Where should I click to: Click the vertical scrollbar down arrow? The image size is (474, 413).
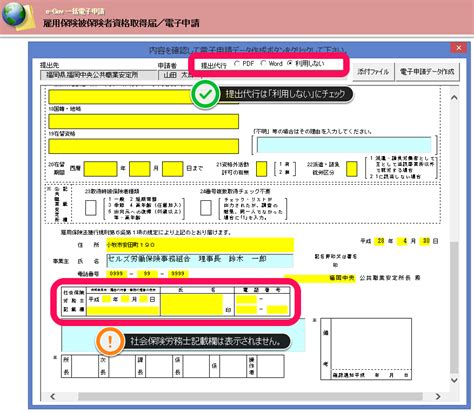pyautogui.click(x=454, y=380)
